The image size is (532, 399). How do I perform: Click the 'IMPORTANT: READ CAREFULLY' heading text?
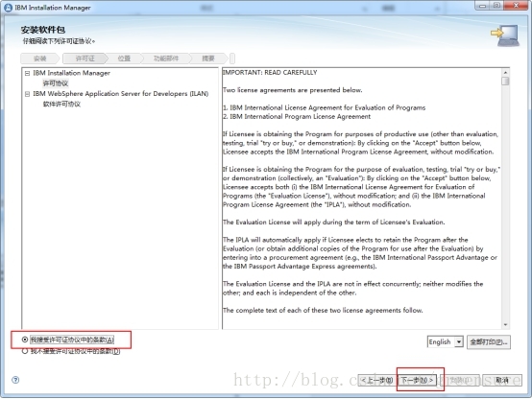point(270,73)
